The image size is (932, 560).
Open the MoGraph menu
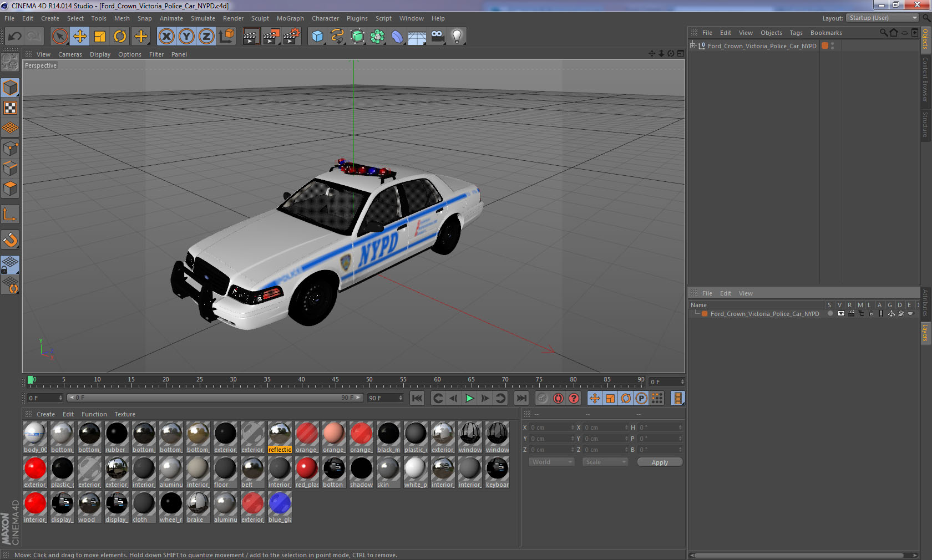290,18
